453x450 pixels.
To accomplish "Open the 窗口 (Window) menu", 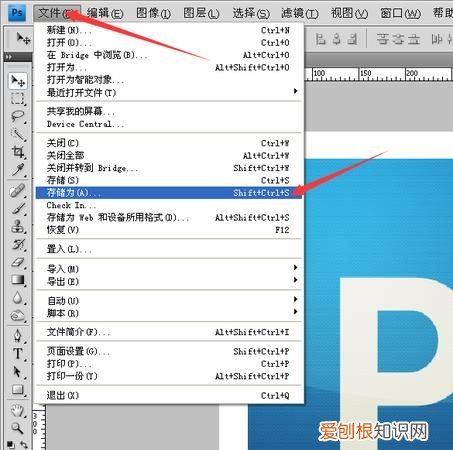I will [x=400, y=13].
